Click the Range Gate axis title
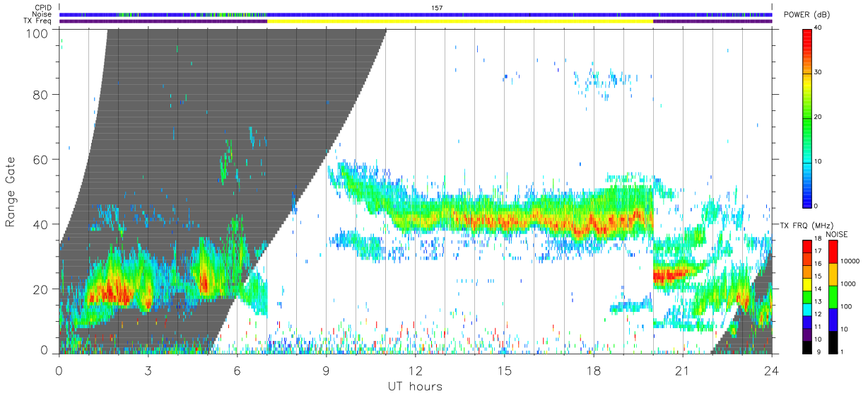The height and width of the screenshot is (401, 868). 11,192
